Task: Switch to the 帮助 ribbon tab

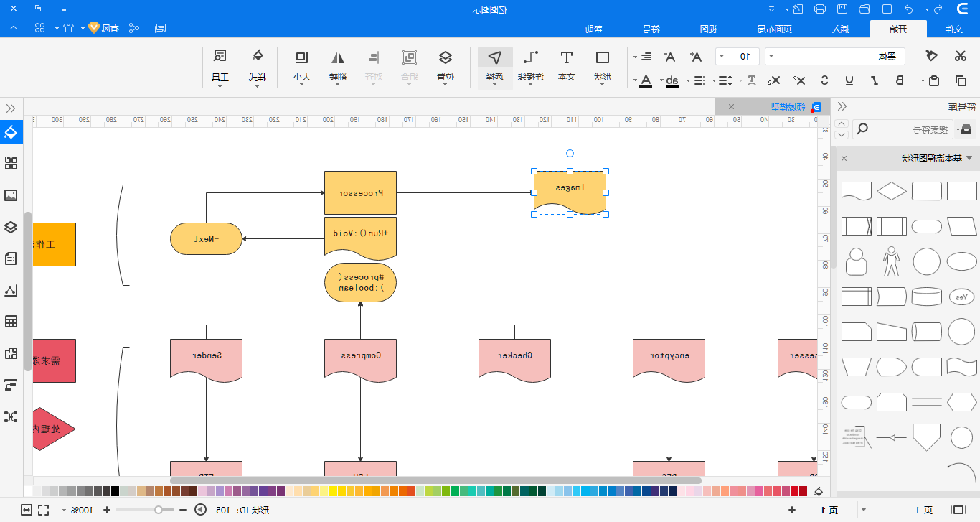Action: click(593, 29)
